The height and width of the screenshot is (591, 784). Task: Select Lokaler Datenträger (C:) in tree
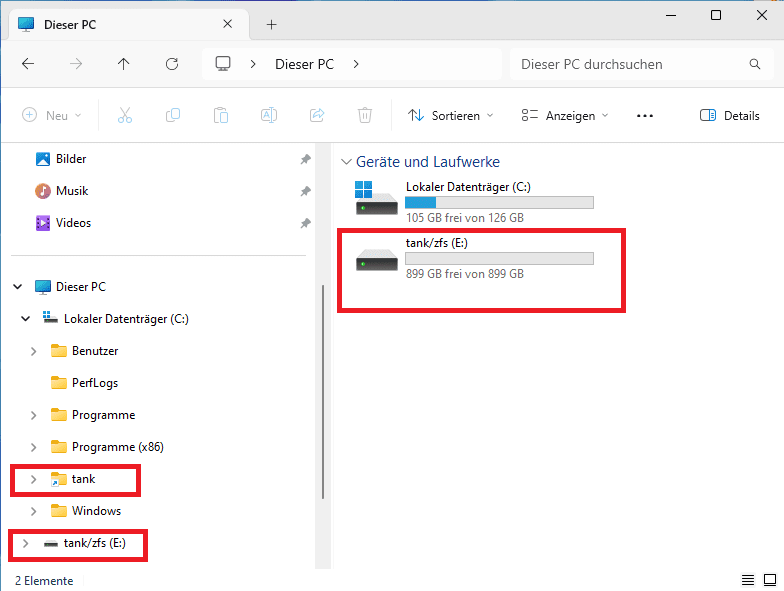point(126,318)
